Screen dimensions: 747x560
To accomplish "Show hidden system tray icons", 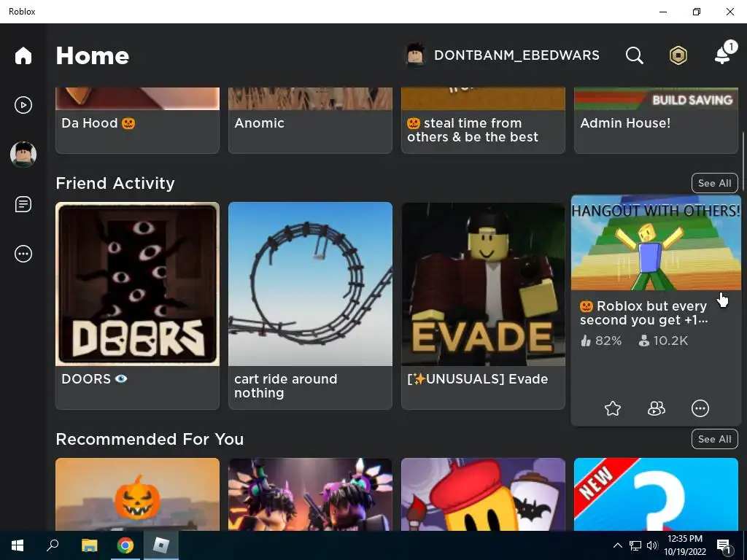I will pos(617,545).
